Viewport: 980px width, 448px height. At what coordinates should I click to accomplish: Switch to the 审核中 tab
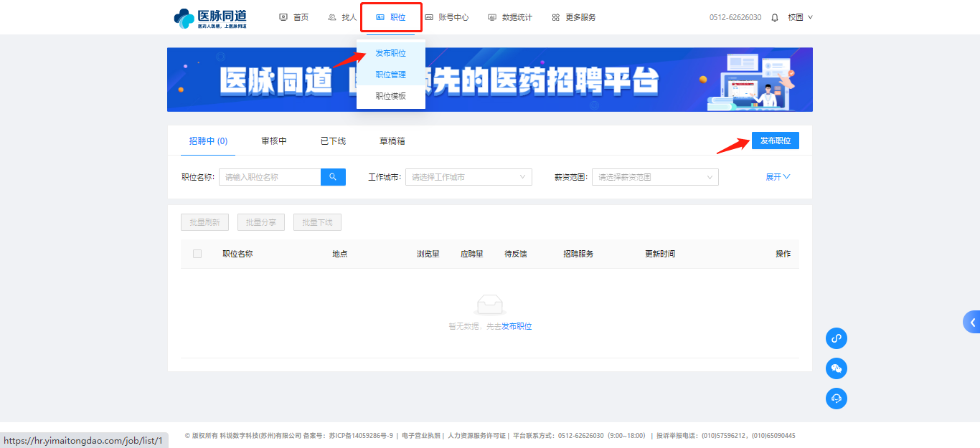click(274, 141)
